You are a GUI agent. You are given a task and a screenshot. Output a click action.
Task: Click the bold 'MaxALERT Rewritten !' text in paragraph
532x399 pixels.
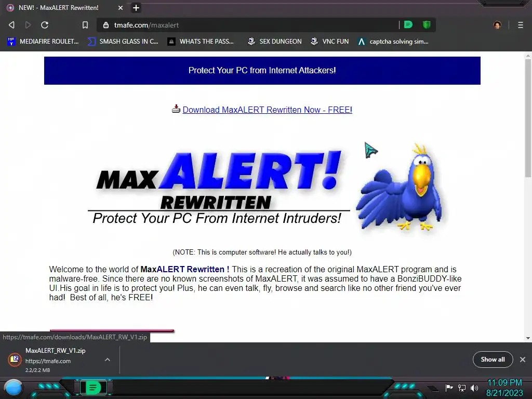[x=185, y=270]
